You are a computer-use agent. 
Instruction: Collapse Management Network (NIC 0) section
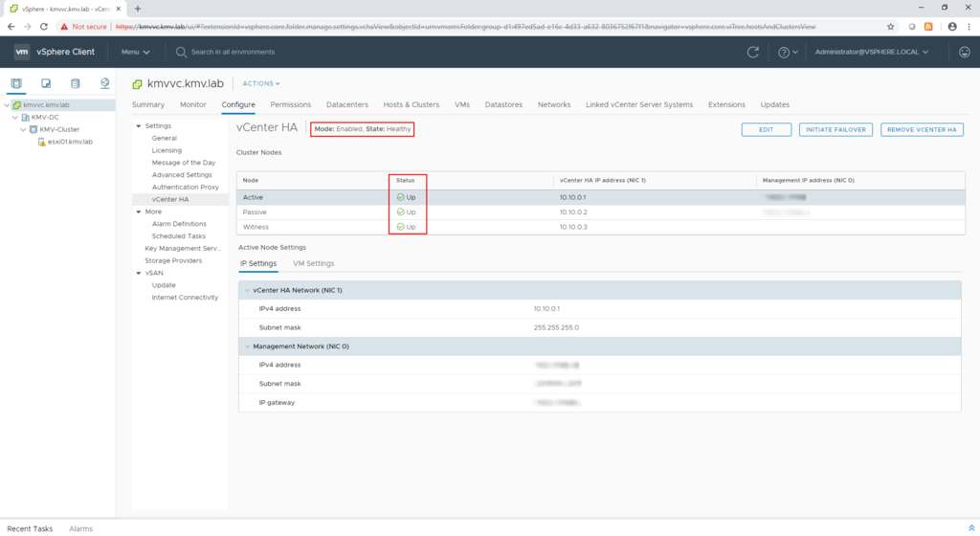pyautogui.click(x=248, y=346)
